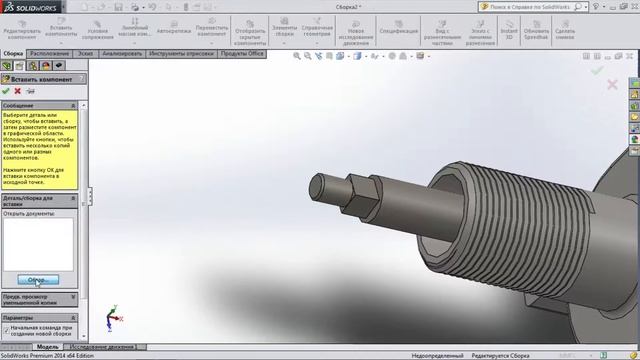
Task: Collapse the Сообщение section
Action: point(73,106)
